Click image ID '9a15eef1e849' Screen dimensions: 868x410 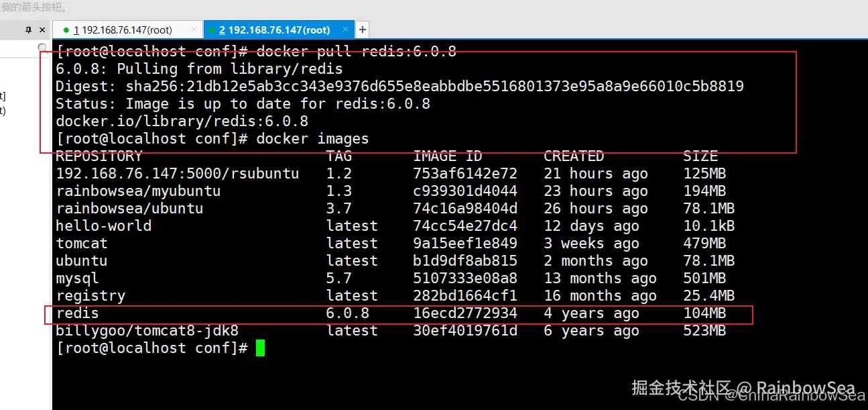point(465,243)
